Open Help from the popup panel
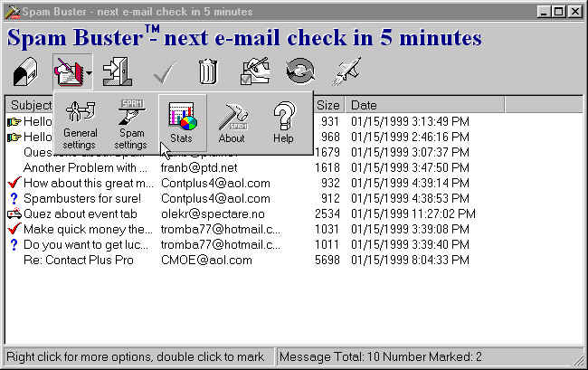 [x=283, y=122]
